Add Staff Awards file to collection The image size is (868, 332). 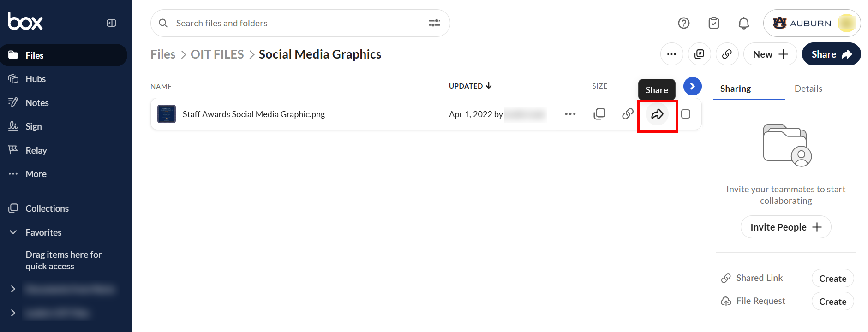tap(599, 114)
